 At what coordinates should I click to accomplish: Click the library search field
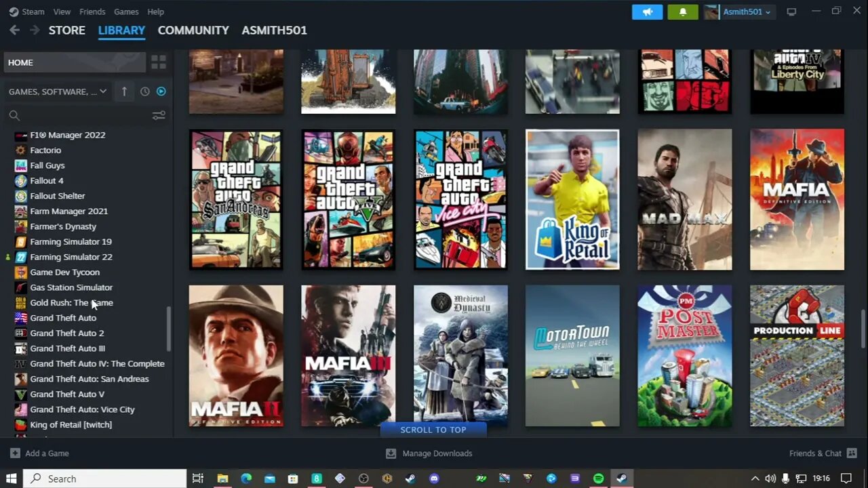click(x=78, y=116)
